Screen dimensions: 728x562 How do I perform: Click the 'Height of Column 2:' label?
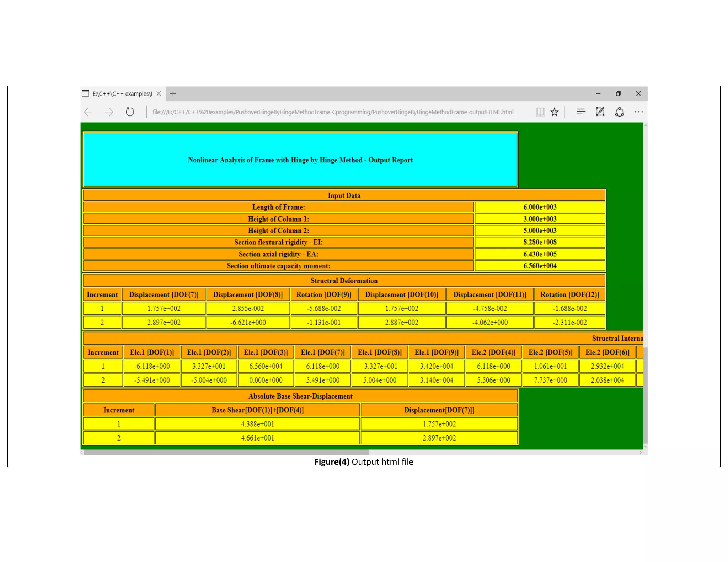[279, 231]
